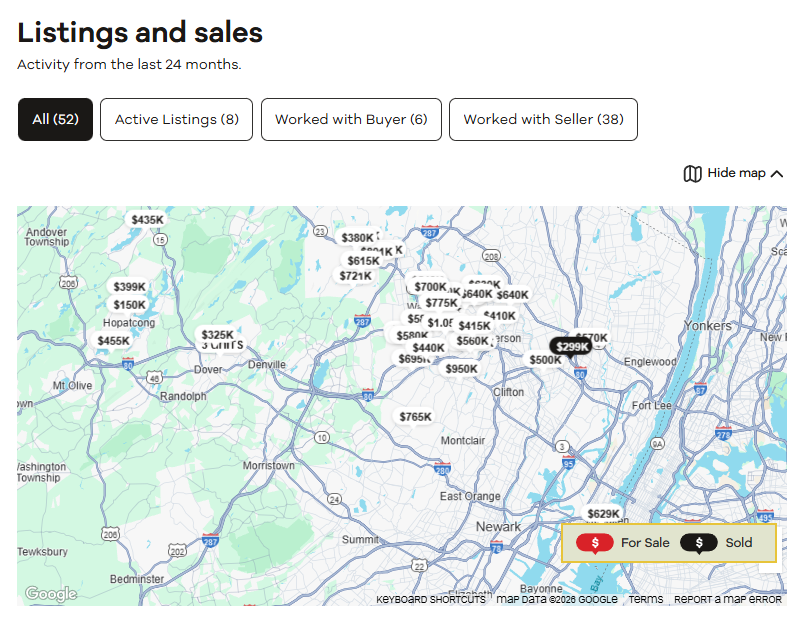Image resolution: width=804 pixels, height=619 pixels.
Task: Open the $765K listing marker
Action: click(415, 417)
